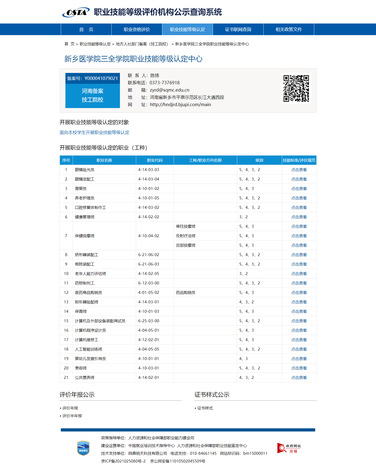The height and width of the screenshot is (464, 376).
Task: Go to the 证书联网查询 tab
Action: coord(238,29)
